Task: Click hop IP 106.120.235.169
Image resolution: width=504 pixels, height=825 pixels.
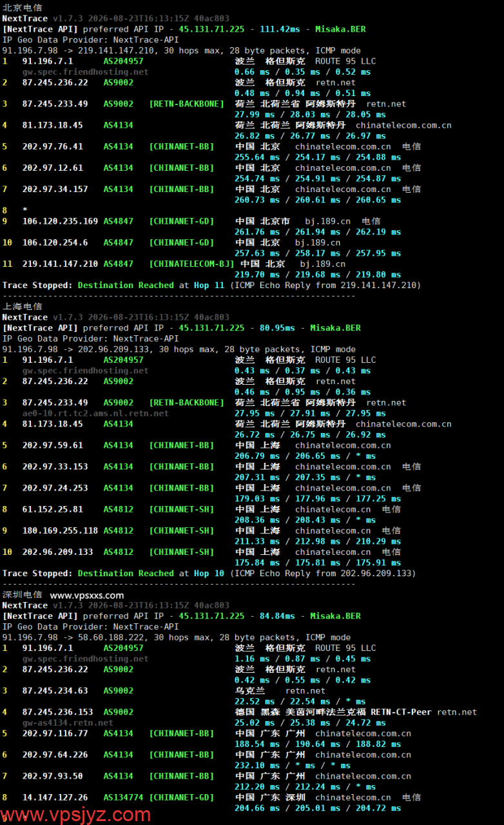Action: pos(61,222)
